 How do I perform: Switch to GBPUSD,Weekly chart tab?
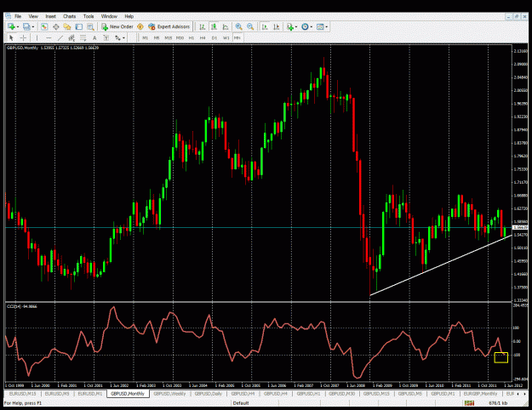(169, 394)
